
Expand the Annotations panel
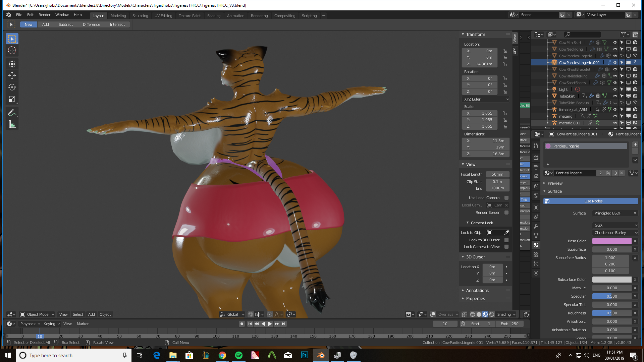(x=477, y=291)
